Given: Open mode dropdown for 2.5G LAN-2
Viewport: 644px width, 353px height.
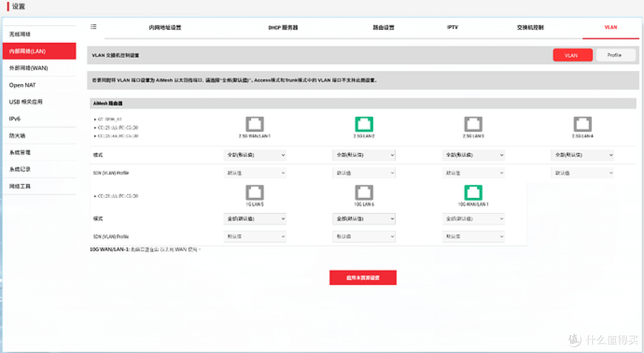Looking at the screenshot, I should coord(364,155).
